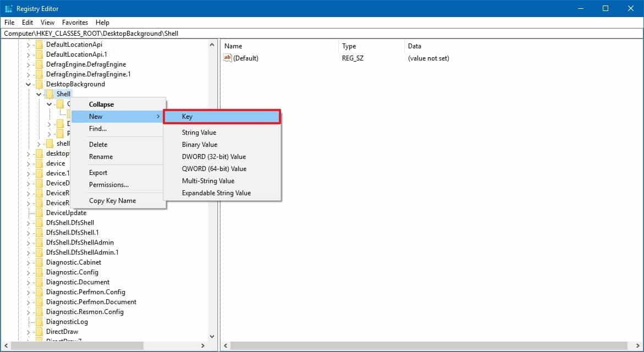Open Permissions... for the Shell key
The height and width of the screenshot is (352, 644).
[118, 185]
